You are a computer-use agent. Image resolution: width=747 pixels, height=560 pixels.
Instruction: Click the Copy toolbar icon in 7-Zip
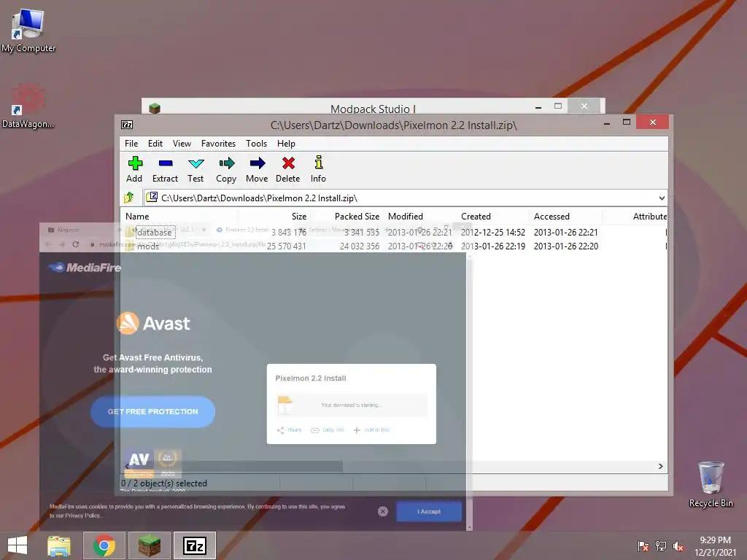[226, 169]
